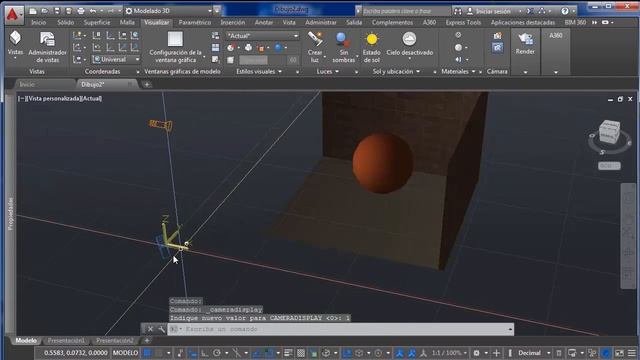Click the workspace switching gear in status bar

point(476,353)
